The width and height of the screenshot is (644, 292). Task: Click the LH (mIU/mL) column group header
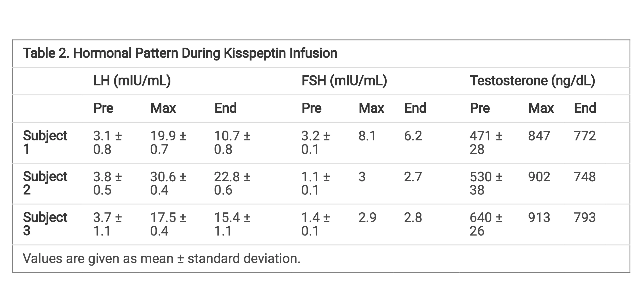tap(132, 81)
